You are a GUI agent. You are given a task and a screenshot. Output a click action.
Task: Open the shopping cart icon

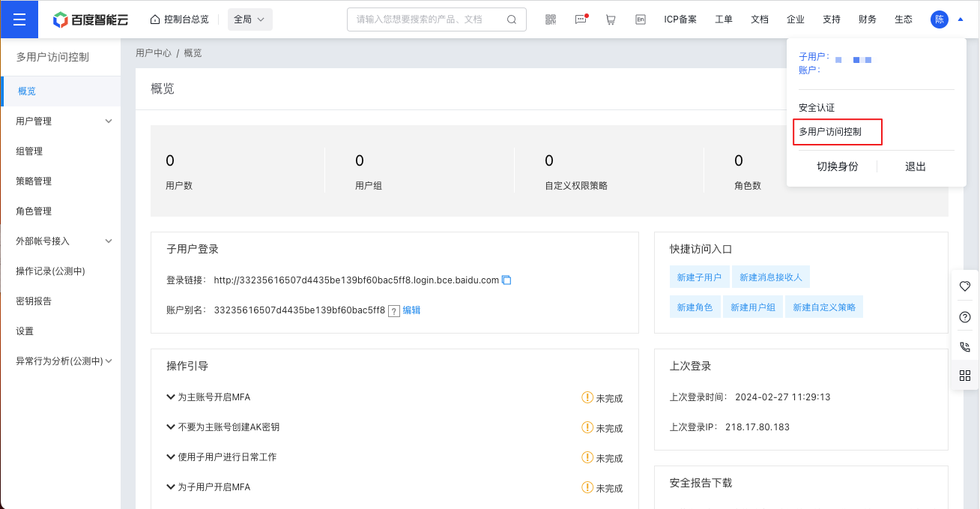point(611,19)
